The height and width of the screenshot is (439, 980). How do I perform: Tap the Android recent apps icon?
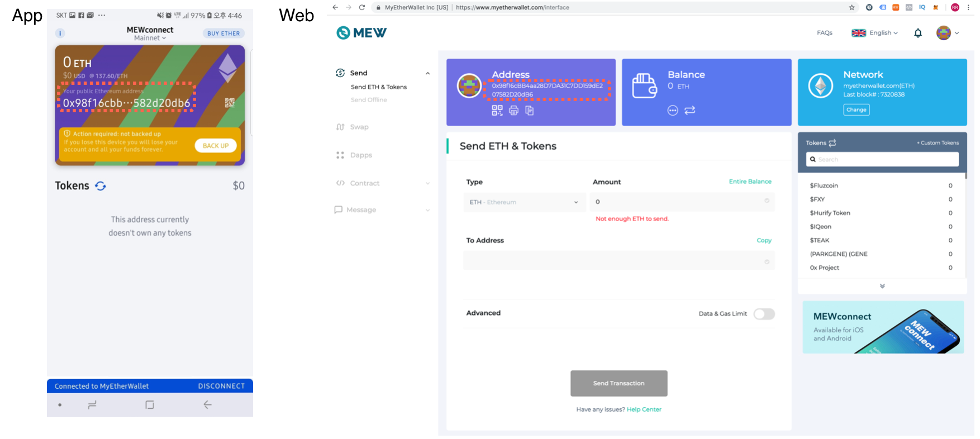tap(92, 405)
